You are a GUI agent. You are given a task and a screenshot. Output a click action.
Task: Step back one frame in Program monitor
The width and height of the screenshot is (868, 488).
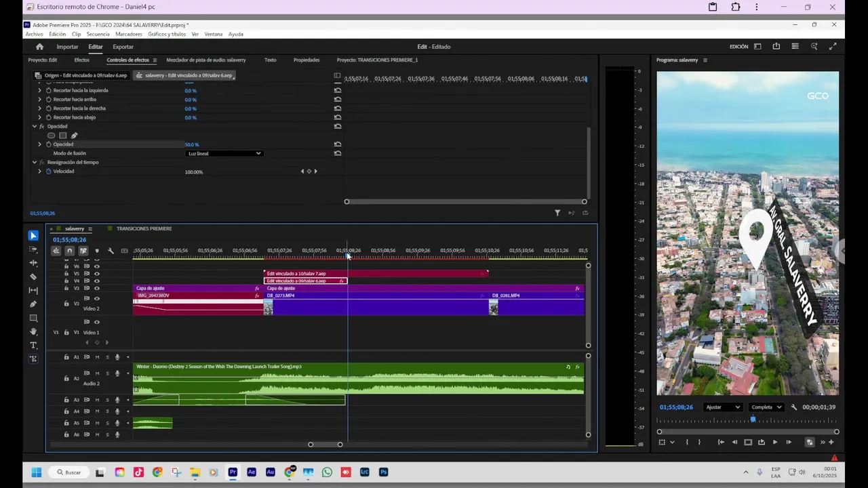tap(734, 442)
